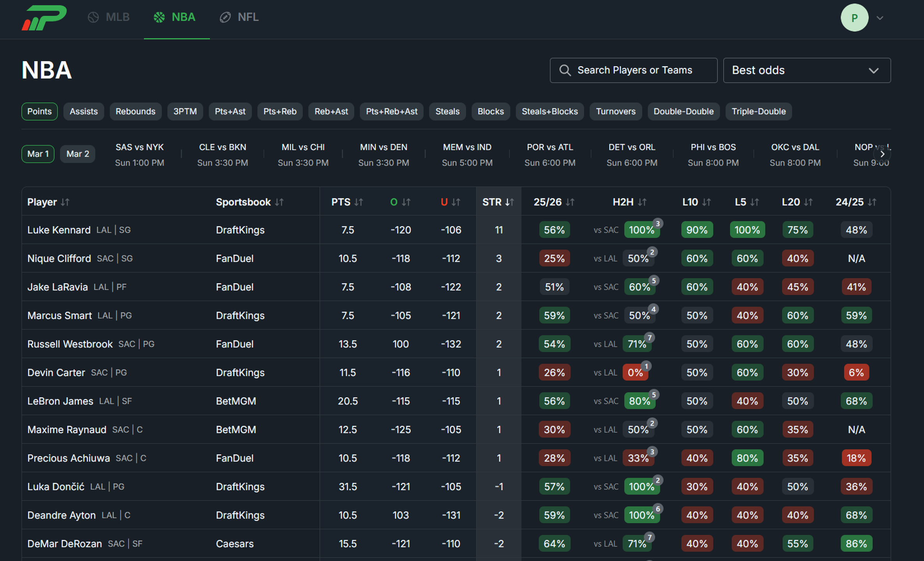Image resolution: width=924 pixels, height=561 pixels.
Task: Open the profile avatar labeled P
Action: [854, 18]
